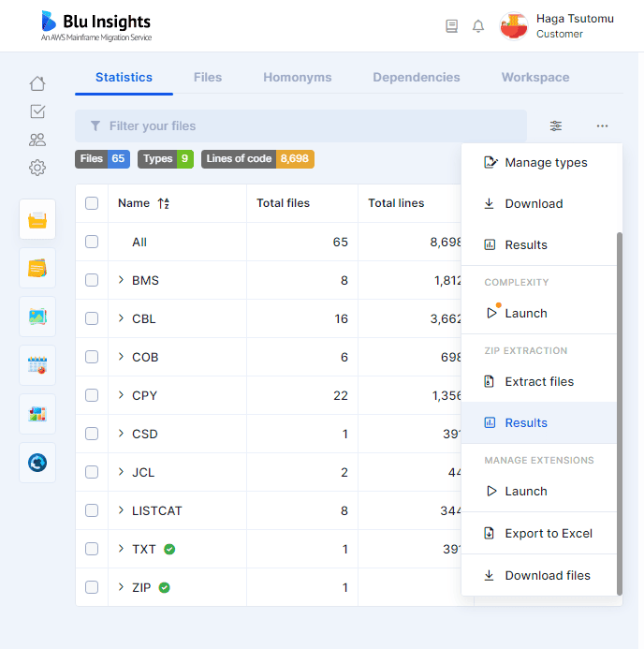This screenshot has height=649, width=644.
Task: Click the Files 65 badge
Action: (102, 159)
